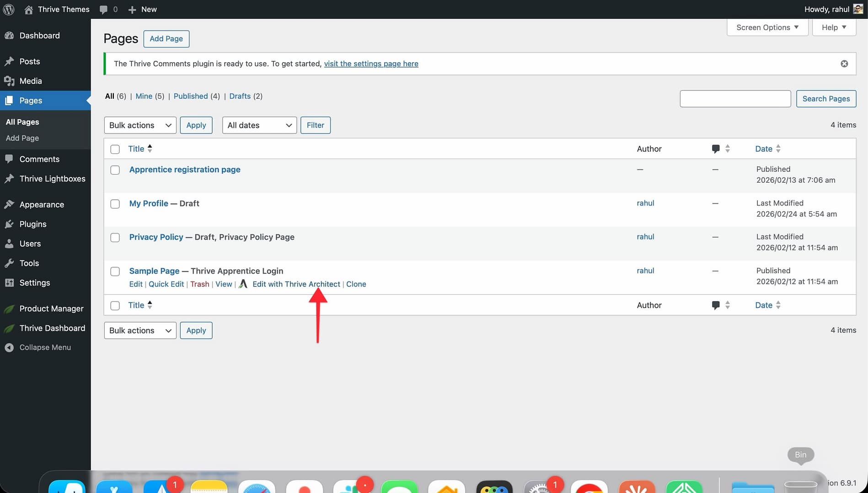868x493 pixels.
Task: Click Edit with Thrive Architect link
Action: coord(296,284)
